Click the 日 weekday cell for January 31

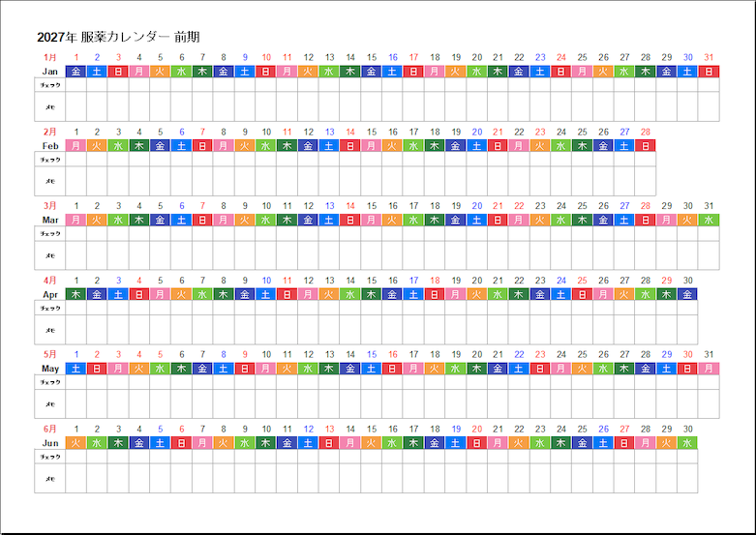click(709, 72)
